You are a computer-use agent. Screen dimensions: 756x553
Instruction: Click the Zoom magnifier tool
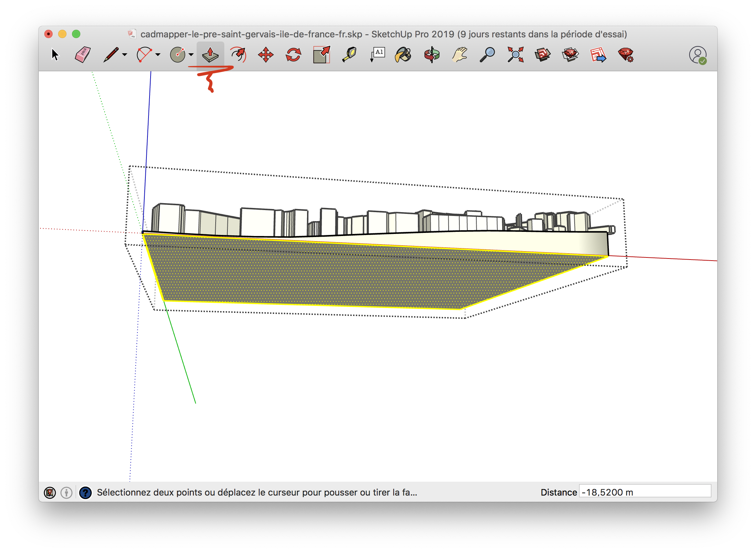click(x=487, y=55)
